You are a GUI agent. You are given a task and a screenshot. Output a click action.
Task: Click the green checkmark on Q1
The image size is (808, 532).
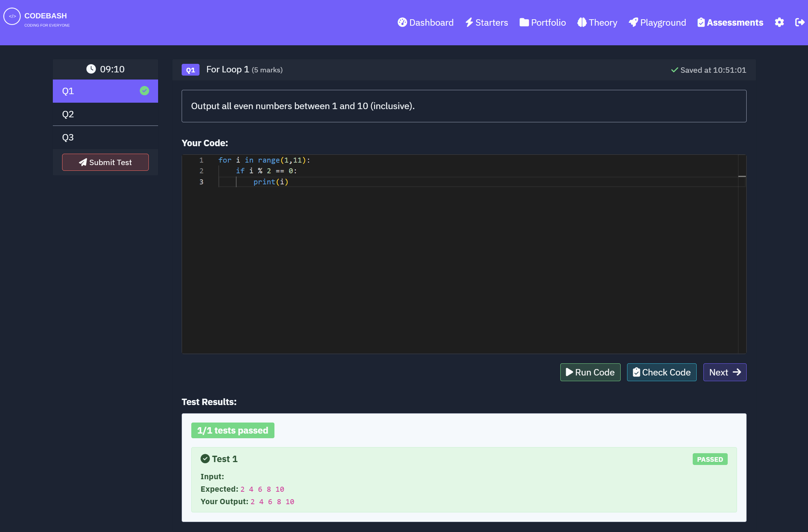coord(144,91)
